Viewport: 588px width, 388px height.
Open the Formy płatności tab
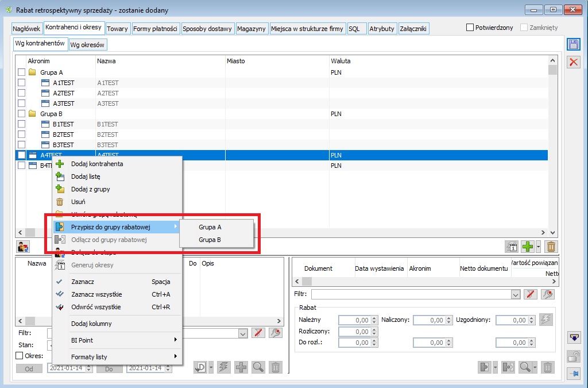coord(155,29)
